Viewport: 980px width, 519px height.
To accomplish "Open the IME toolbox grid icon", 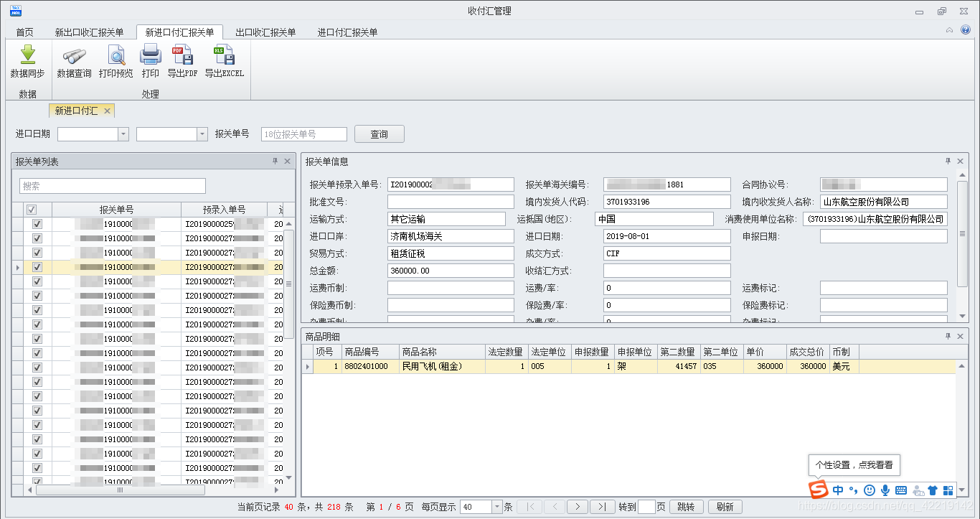I will (948, 490).
